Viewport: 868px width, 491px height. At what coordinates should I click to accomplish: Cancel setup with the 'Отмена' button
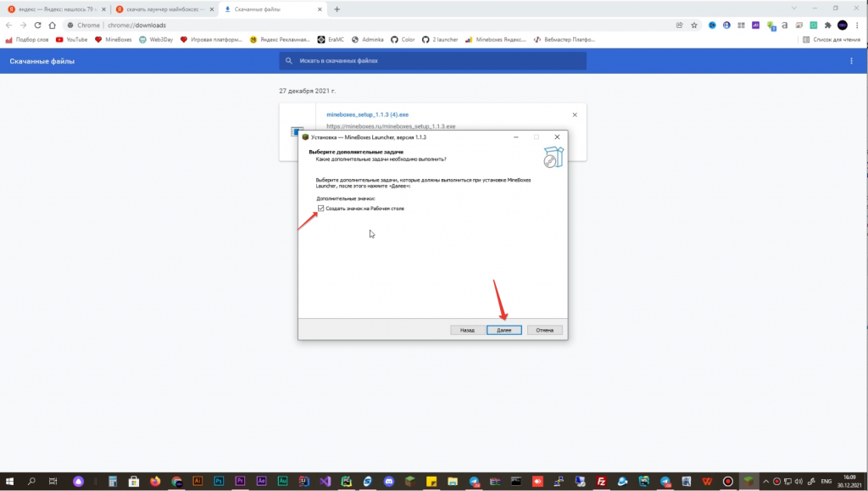(544, 330)
